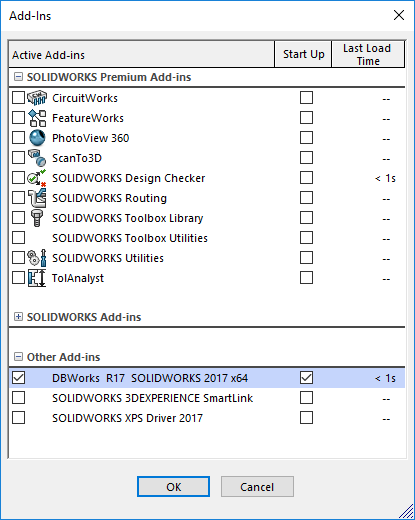Enable the CircuitWorks add-in checkbox
The width and height of the screenshot is (415, 520).
click(x=18, y=98)
